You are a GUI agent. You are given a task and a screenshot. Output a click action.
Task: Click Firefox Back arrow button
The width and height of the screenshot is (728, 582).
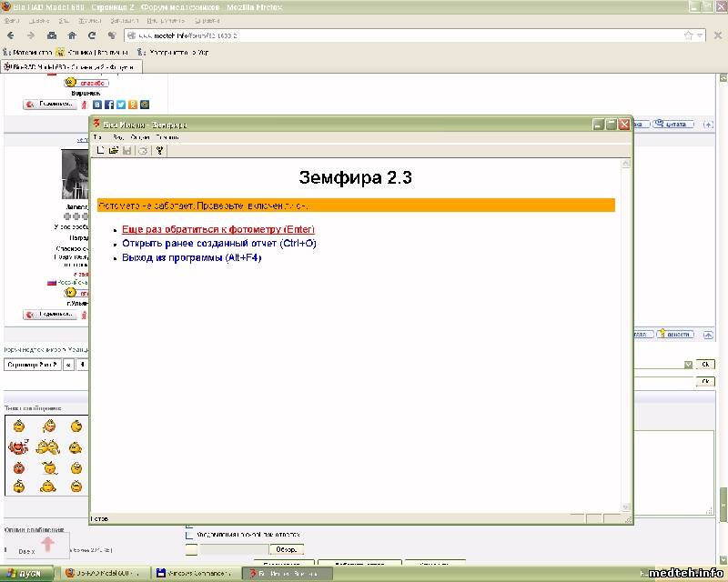coord(11,35)
